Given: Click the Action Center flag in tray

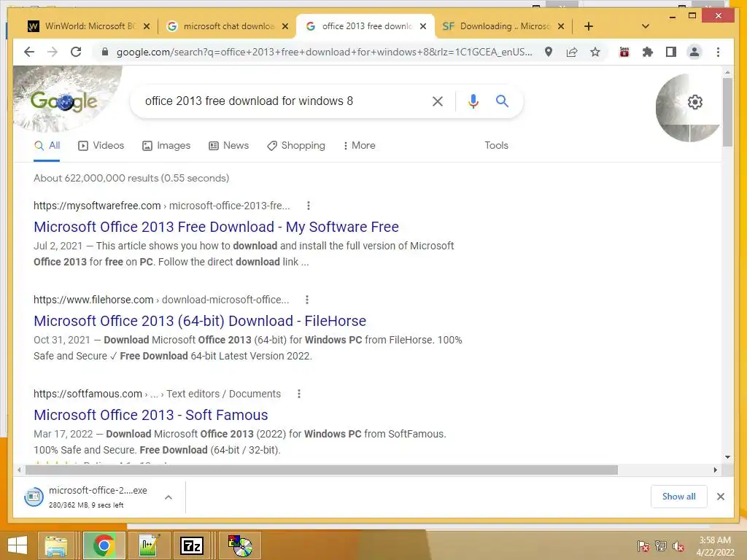Looking at the screenshot, I should pos(643,546).
